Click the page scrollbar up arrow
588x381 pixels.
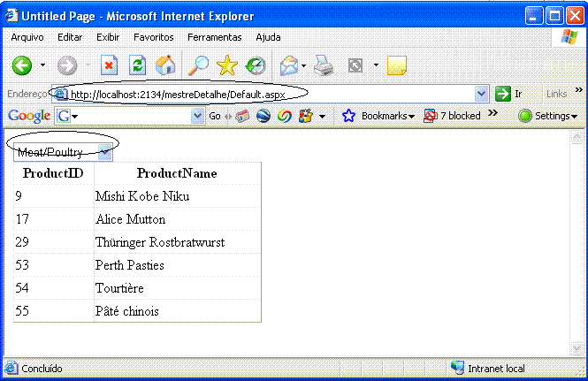[577, 138]
